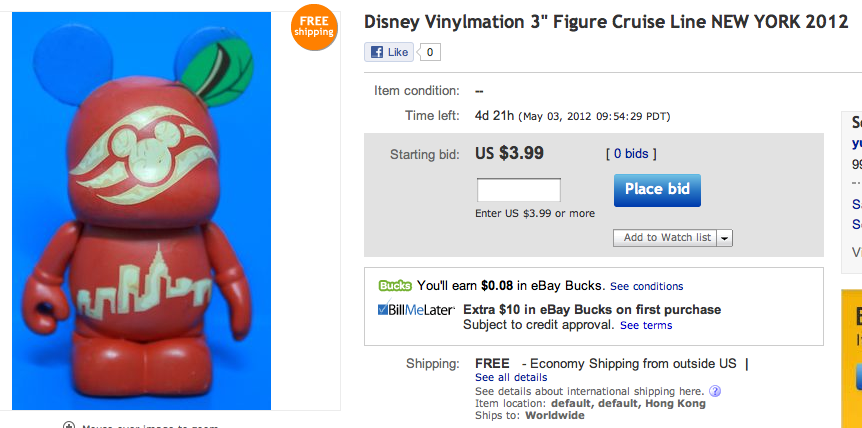
Task: Open the Add to Watch list dropdown arrow
Action: (725, 238)
